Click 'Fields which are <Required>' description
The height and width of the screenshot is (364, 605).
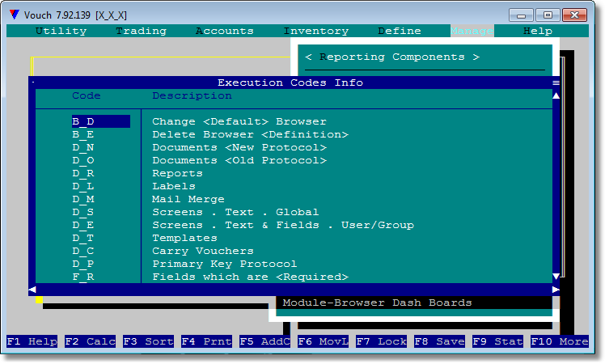click(x=250, y=277)
